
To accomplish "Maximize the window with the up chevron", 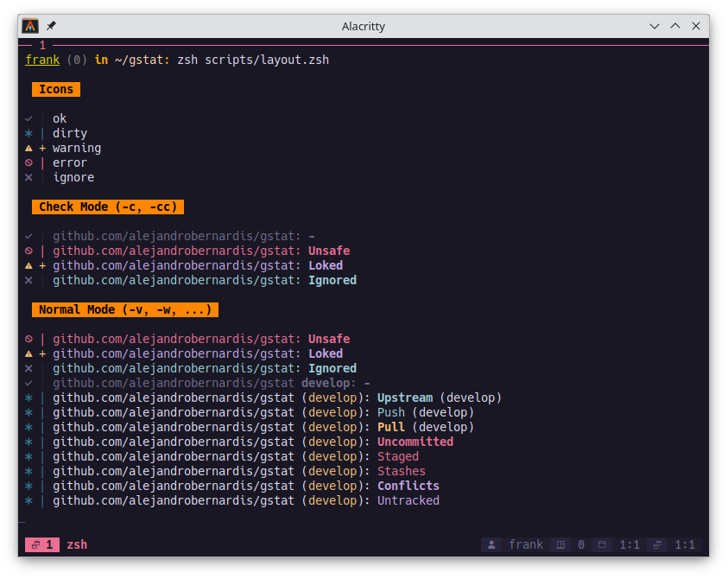I will pyautogui.click(x=675, y=26).
